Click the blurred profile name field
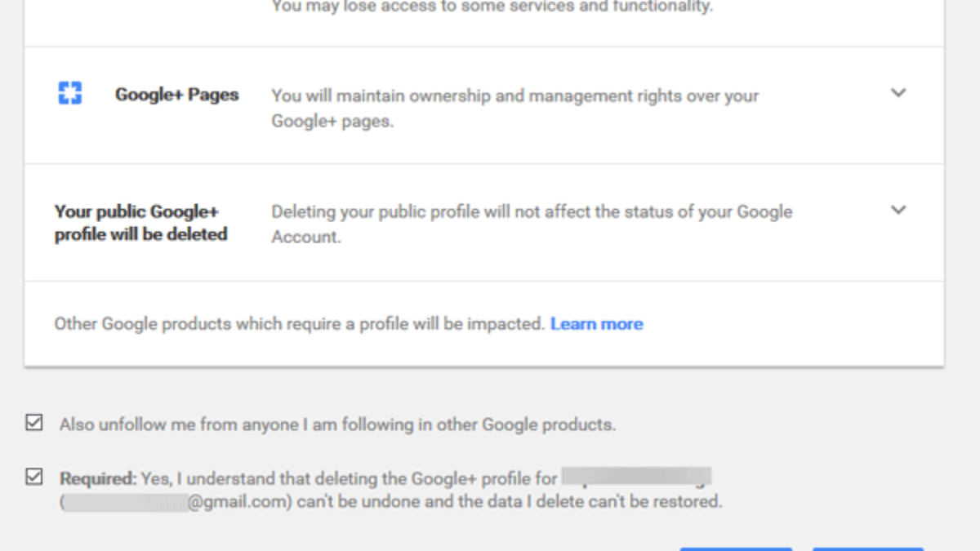This screenshot has height=551, width=980. tap(636, 478)
